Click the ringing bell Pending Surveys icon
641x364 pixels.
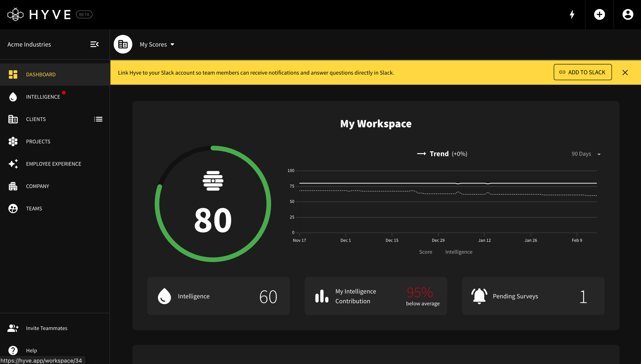coord(479,296)
